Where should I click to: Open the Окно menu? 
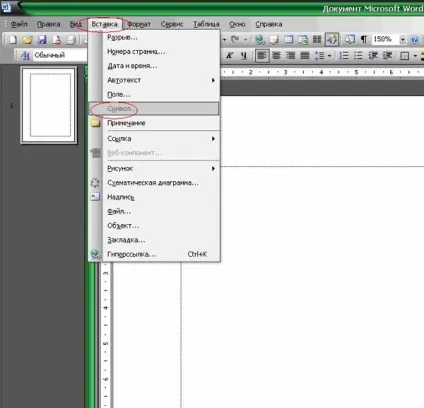pos(237,24)
